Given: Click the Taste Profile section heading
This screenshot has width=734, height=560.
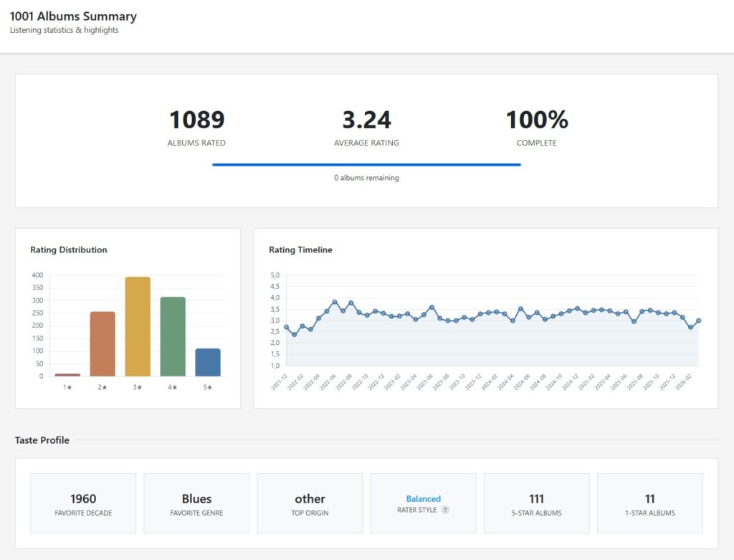Looking at the screenshot, I should (x=42, y=440).
